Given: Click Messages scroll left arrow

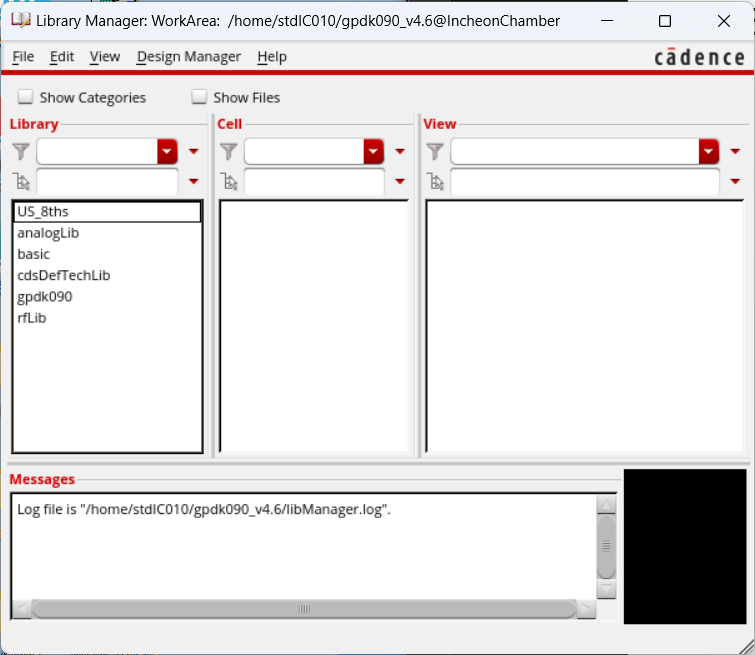Looking at the screenshot, I should click(21, 609).
